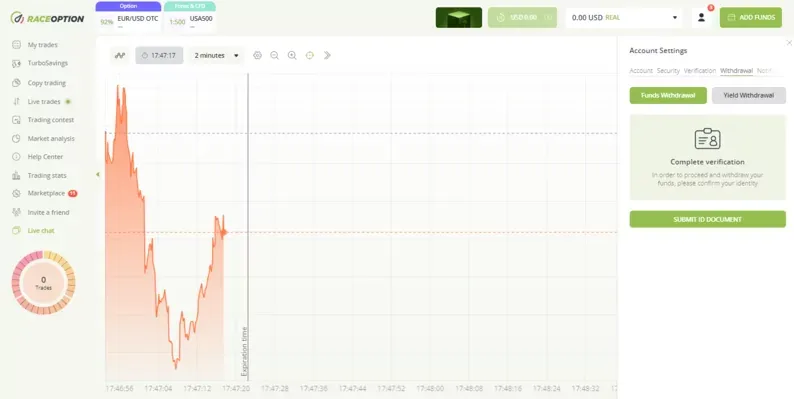794x399 pixels.
Task: Click the Complete verification ID card icon
Action: tap(707, 138)
